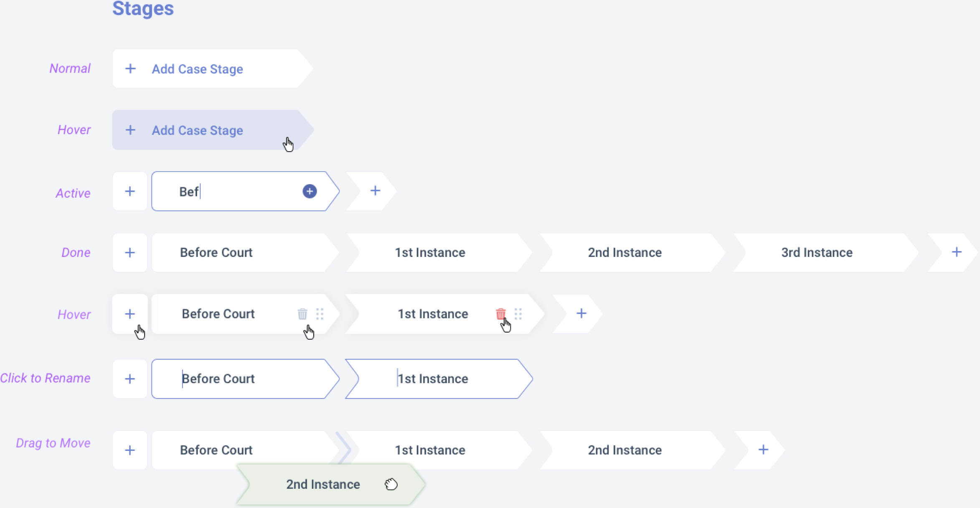This screenshot has height=508, width=980.
Task: Click the square plus button in the Done row
Action: click(x=130, y=252)
